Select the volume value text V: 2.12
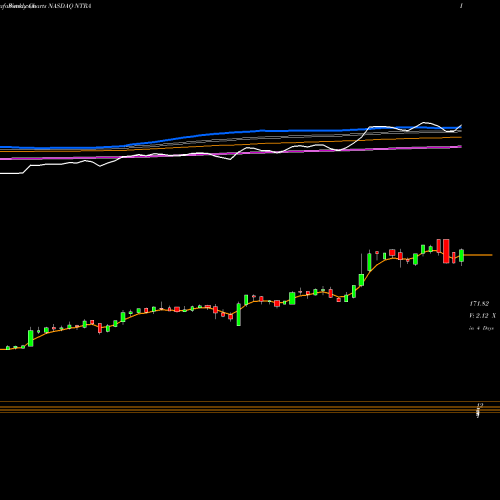The image size is (500, 500). tap(479, 315)
